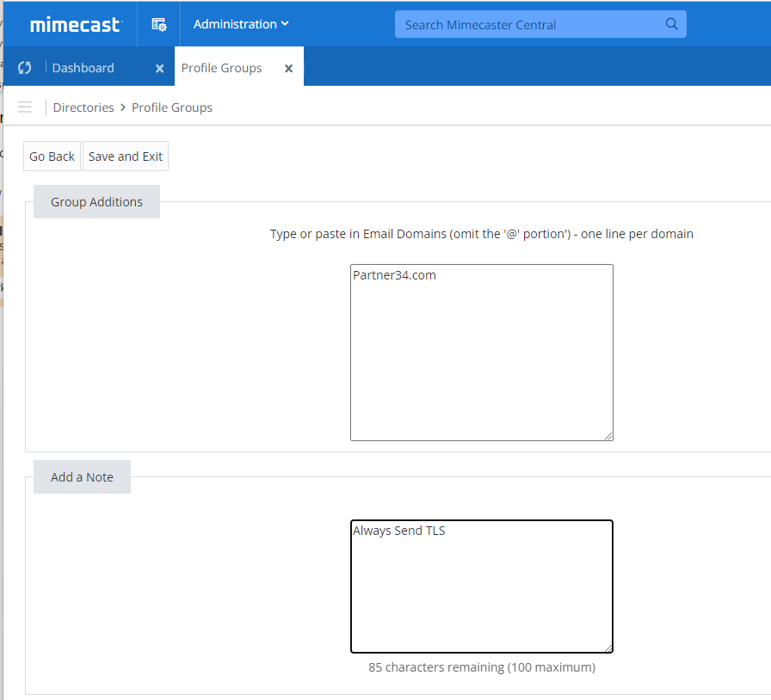Close the Dashboard tab

pyautogui.click(x=159, y=67)
